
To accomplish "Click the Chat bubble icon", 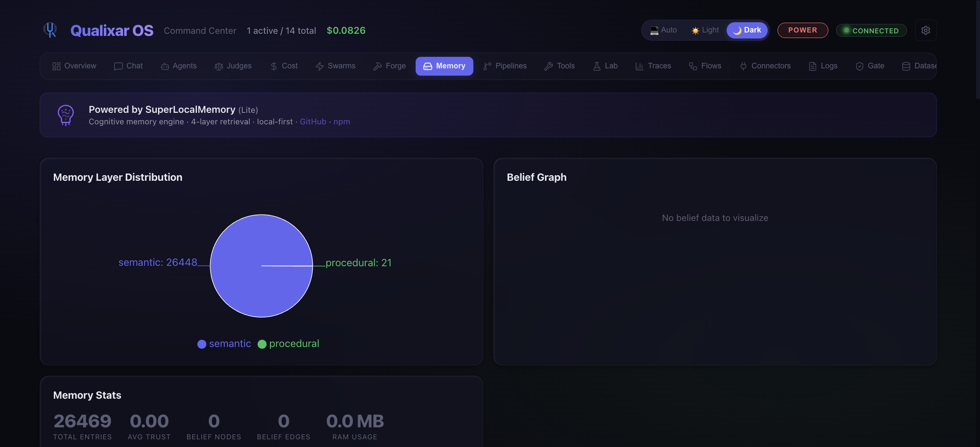I will point(118,66).
